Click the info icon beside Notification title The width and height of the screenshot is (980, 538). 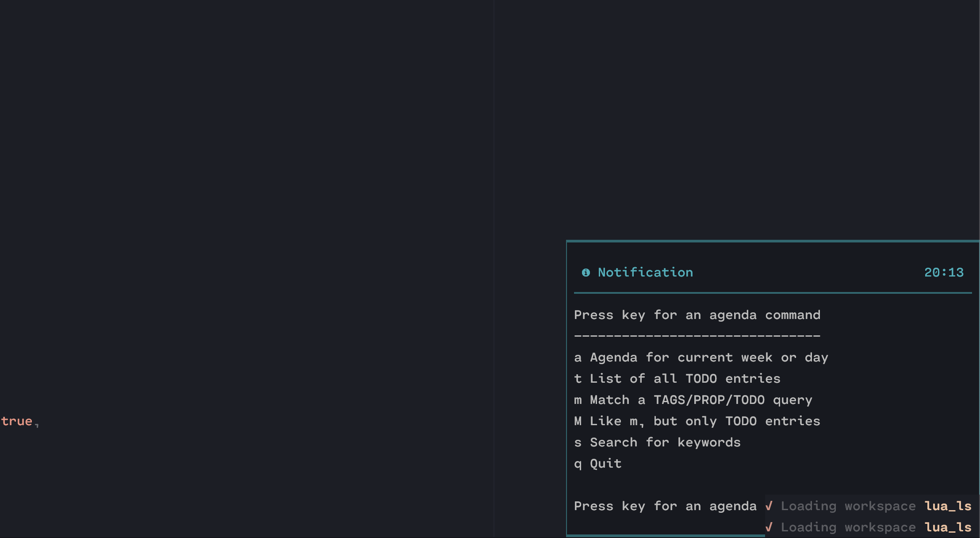(586, 273)
